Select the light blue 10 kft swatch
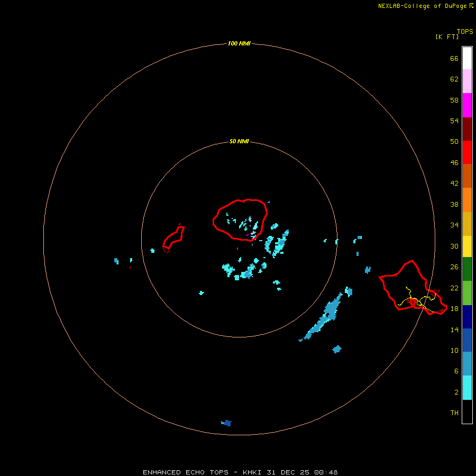 coord(467,364)
